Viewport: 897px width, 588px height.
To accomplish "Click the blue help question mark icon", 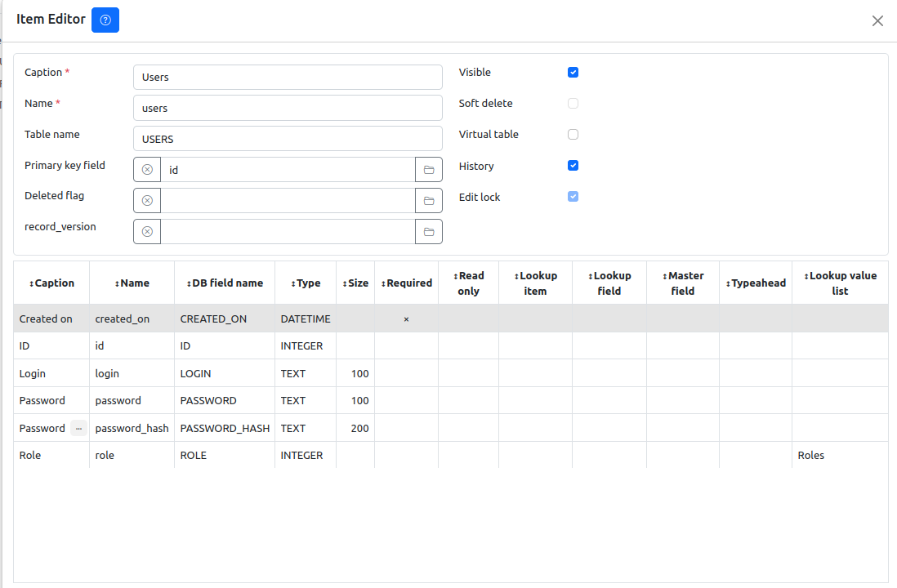I will click(x=105, y=20).
